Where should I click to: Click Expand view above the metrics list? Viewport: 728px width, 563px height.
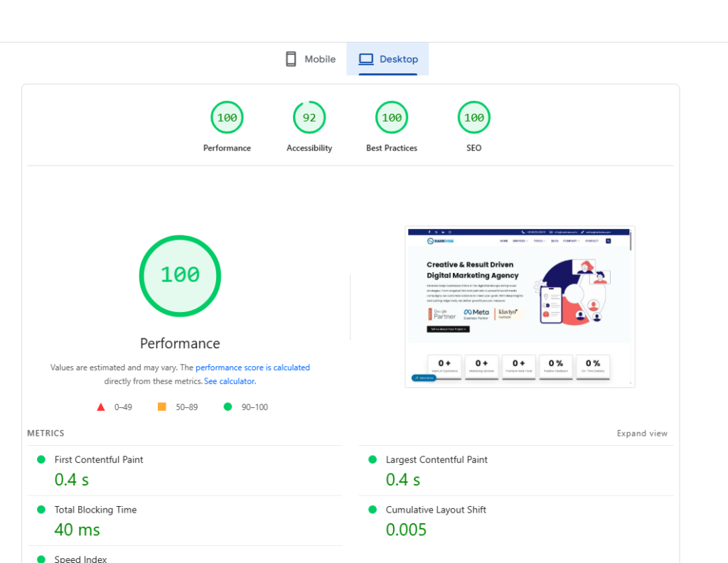click(x=642, y=433)
